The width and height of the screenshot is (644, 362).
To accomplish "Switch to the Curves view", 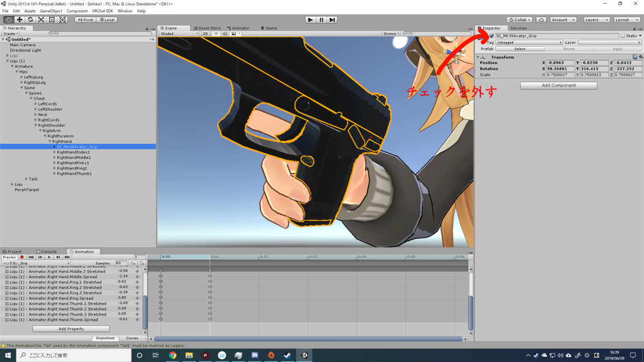I will coord(132,338).
